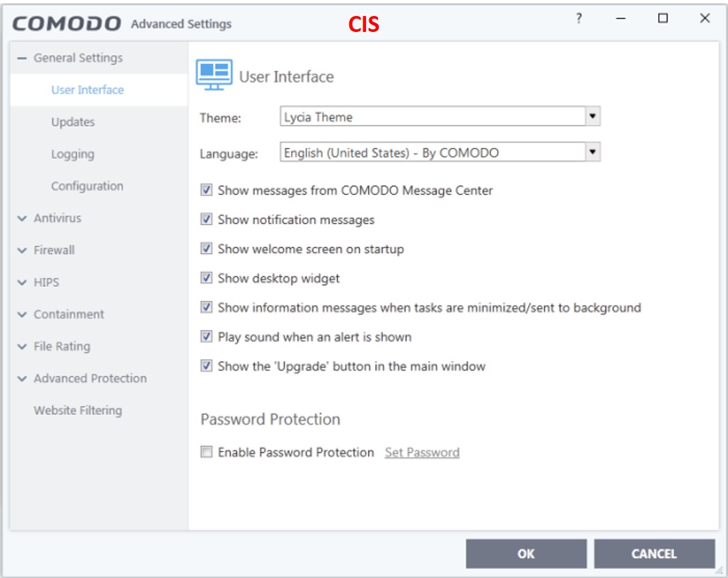Open the Updates settings page

pos(73,123)
